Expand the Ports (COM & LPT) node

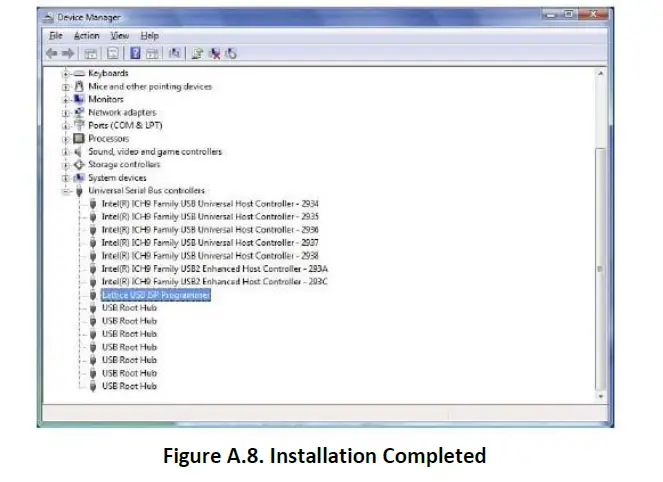(x=65, y=126)
